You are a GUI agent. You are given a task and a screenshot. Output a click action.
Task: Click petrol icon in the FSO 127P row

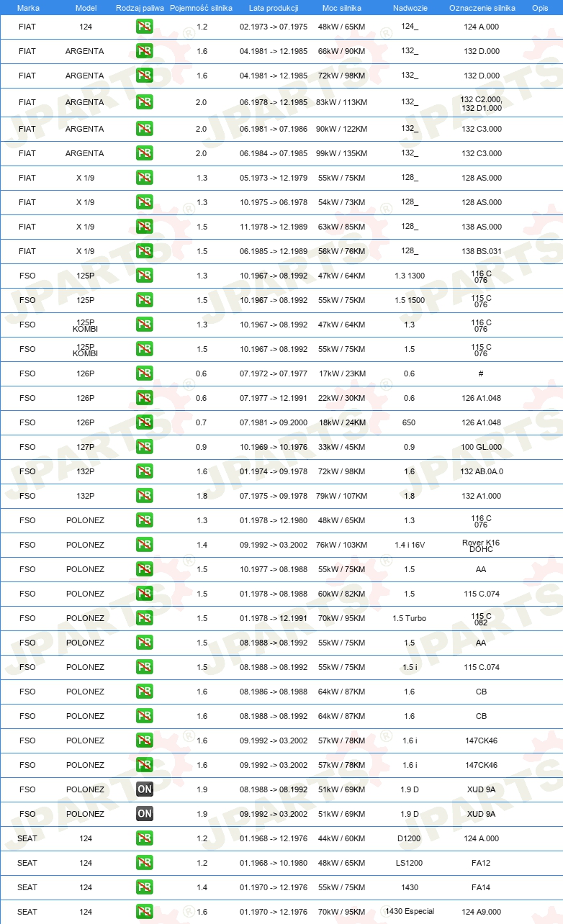[x=144, y=447]
